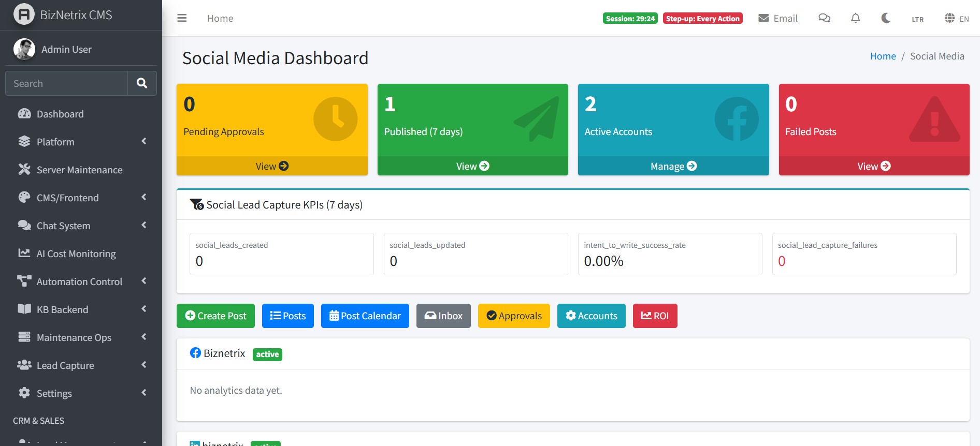
Task: Expand the Automation Control chevron
Action: click(144, 281)
